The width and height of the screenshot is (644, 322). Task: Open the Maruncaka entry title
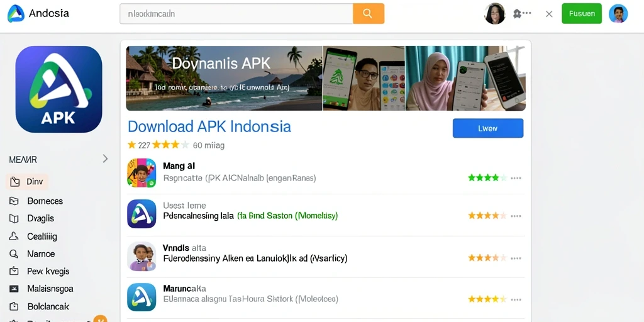tap(184, 288)
